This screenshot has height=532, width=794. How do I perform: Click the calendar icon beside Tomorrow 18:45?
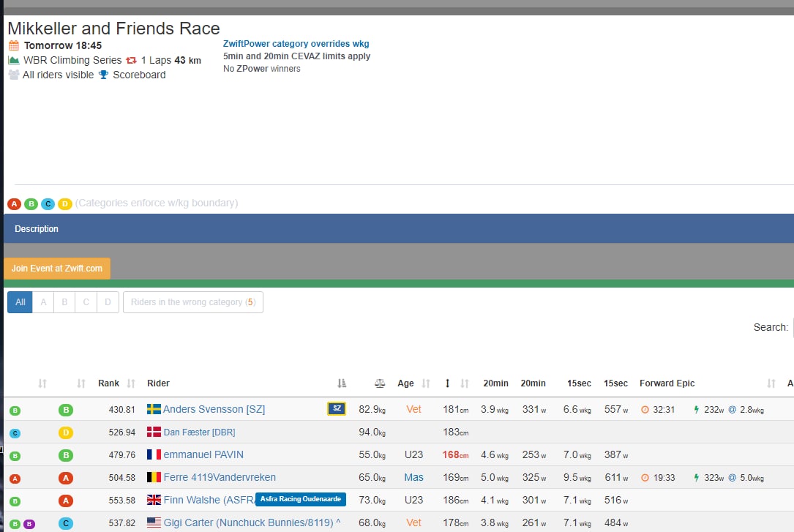point(14,45)
